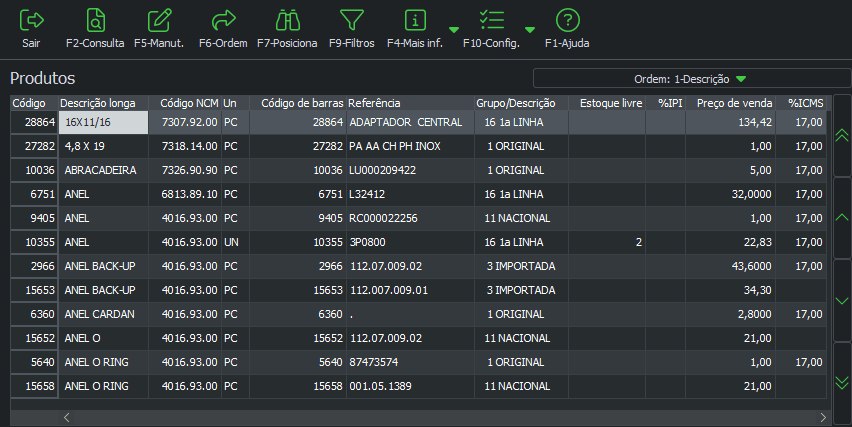Click the Sair exit icon
Viewport: 852px width, 427px height.
tap(32, 21)
